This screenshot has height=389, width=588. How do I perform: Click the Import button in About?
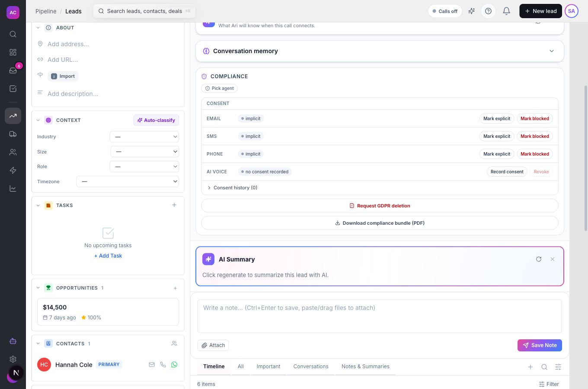[x=63, y=76]
